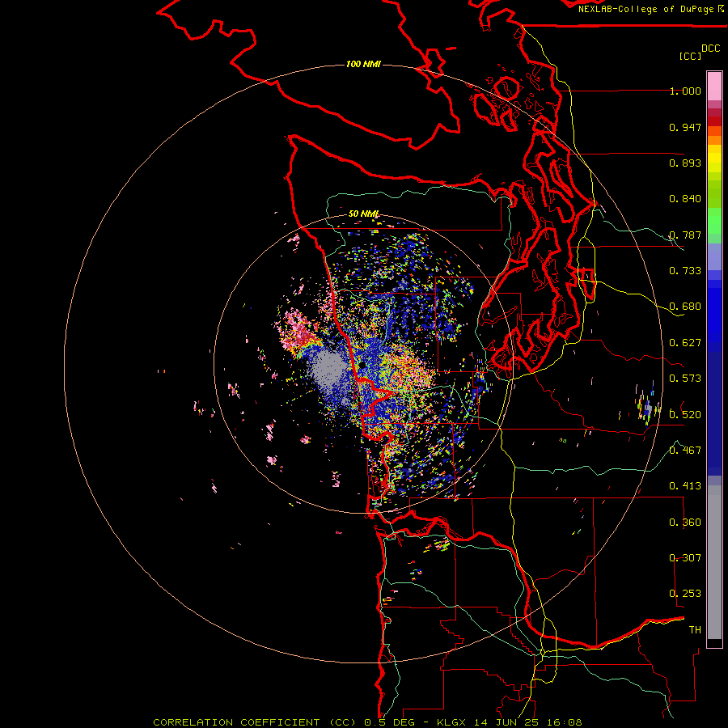Click the NEXLAB-College of DuPage label
Image resolution: width=728 pixels, height=728 pixels.
(646, 9)
